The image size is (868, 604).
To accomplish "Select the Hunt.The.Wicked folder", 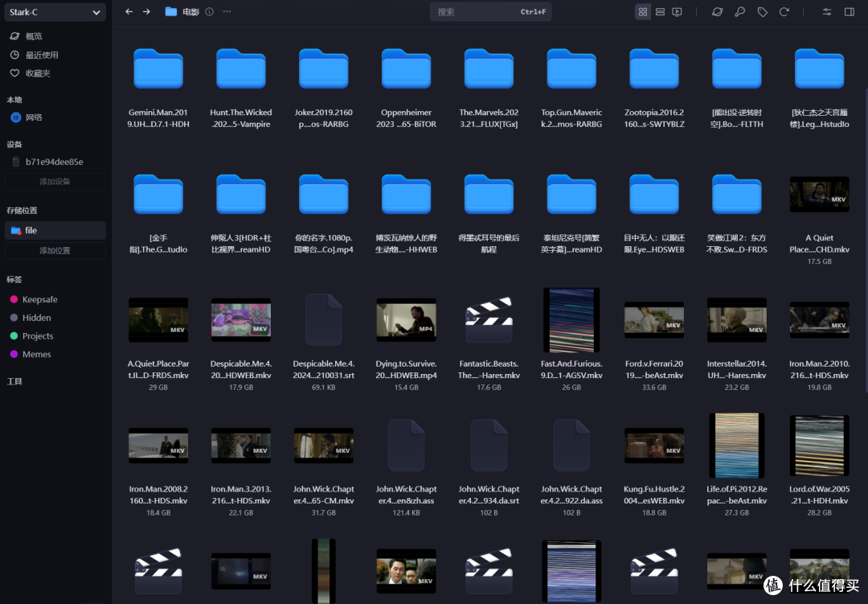I will (241, 68).
